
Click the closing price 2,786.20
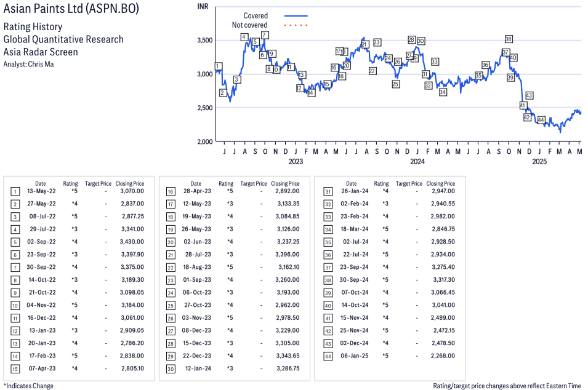[132, 343]
